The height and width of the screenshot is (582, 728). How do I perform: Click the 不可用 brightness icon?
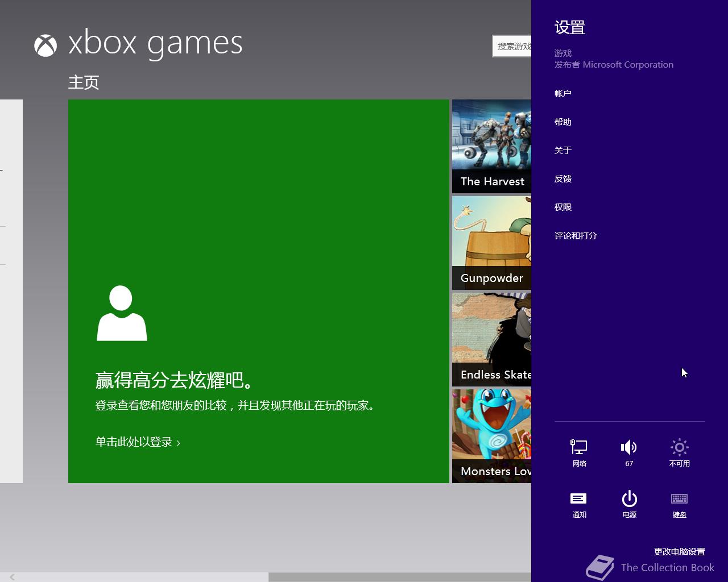click(679, 453)
